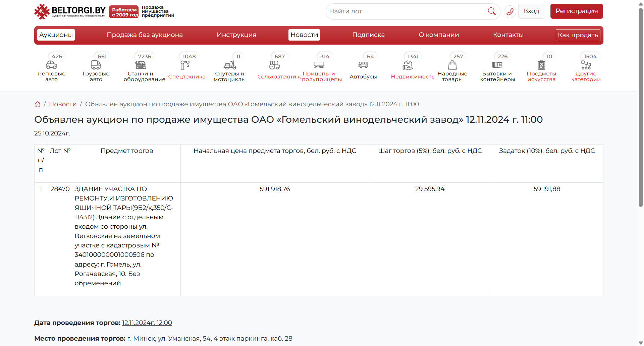Click the Регистрация button
This screenshot has height=346, width=644.
point(577,11)
